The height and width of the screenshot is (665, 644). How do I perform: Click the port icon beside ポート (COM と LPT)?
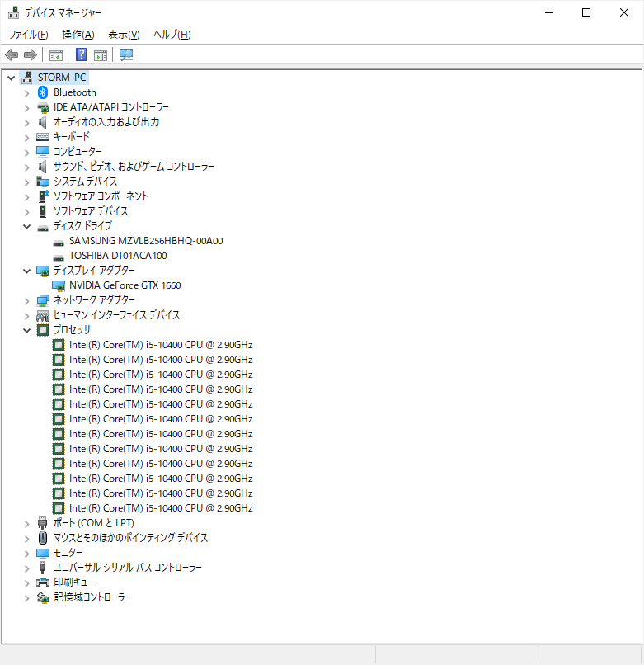pyautogui.click(x=42, y=523)
